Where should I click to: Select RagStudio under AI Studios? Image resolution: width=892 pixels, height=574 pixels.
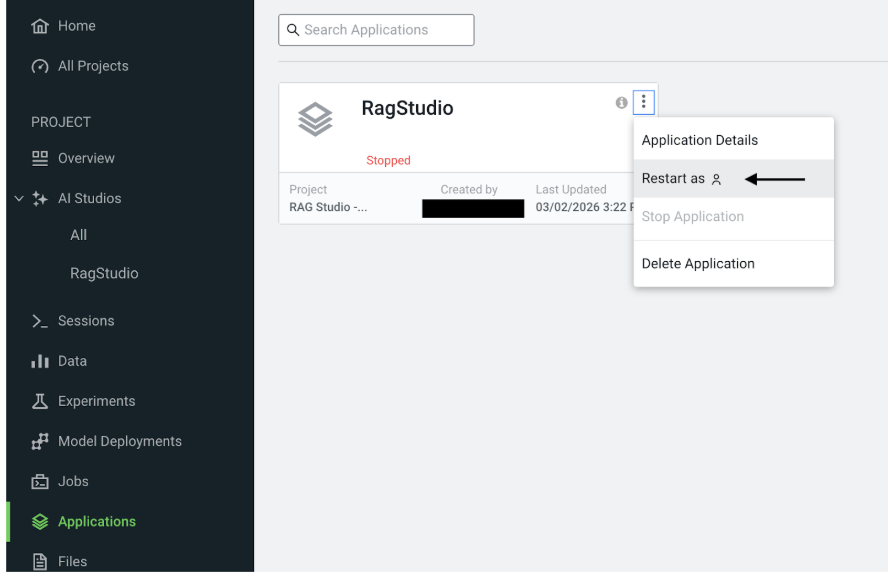coord(104,273)
